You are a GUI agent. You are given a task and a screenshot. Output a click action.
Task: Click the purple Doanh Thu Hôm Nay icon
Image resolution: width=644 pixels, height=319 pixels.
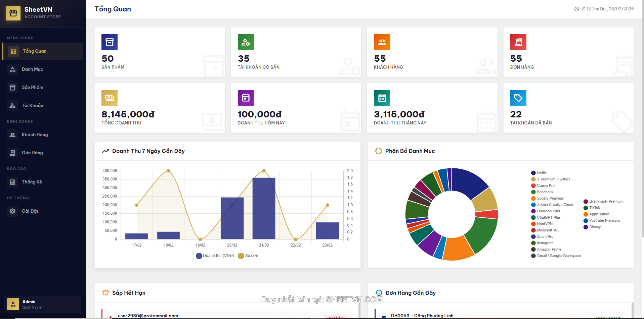246,98
